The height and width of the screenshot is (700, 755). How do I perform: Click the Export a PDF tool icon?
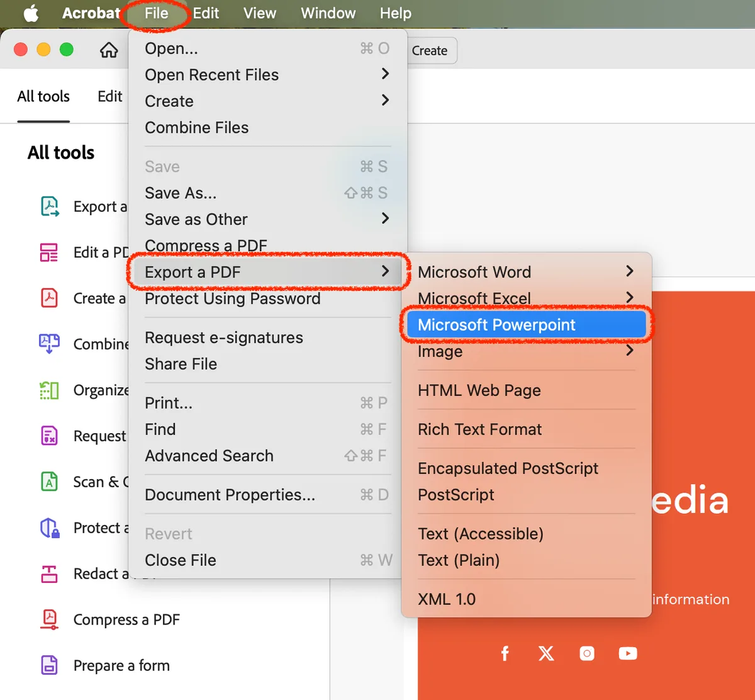(x=50, y=206)
